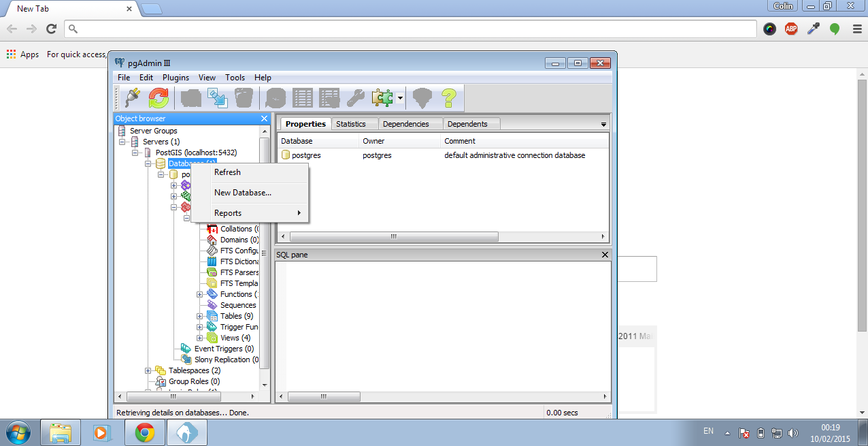
Task: Click the Chrome reload button
Action: 51,29
